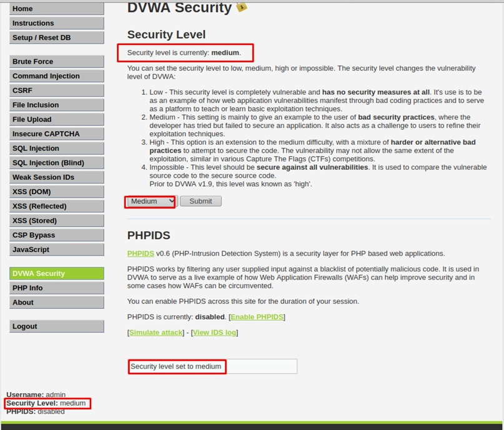Screen dimensions: 504x430
Task: Follow the PHPIDS hyperlink
Action: tap(141, 253)
